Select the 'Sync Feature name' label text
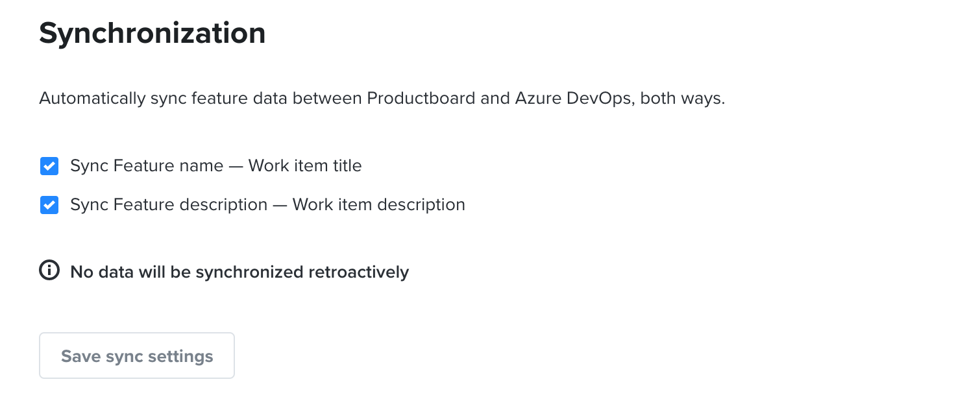 [147, 166]
